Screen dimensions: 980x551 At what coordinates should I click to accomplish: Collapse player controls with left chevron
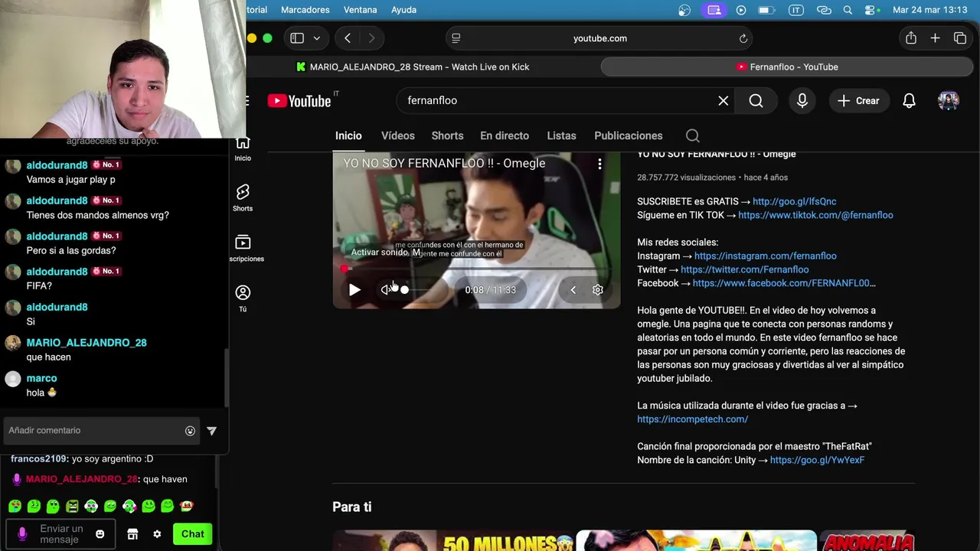click(x=573, y=290)
